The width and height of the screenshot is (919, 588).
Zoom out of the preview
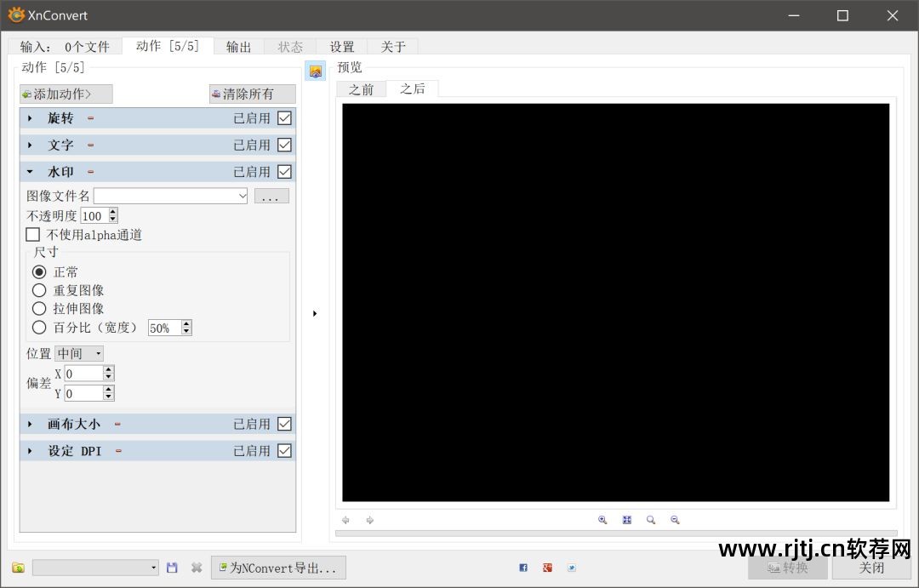click(675, 520)
